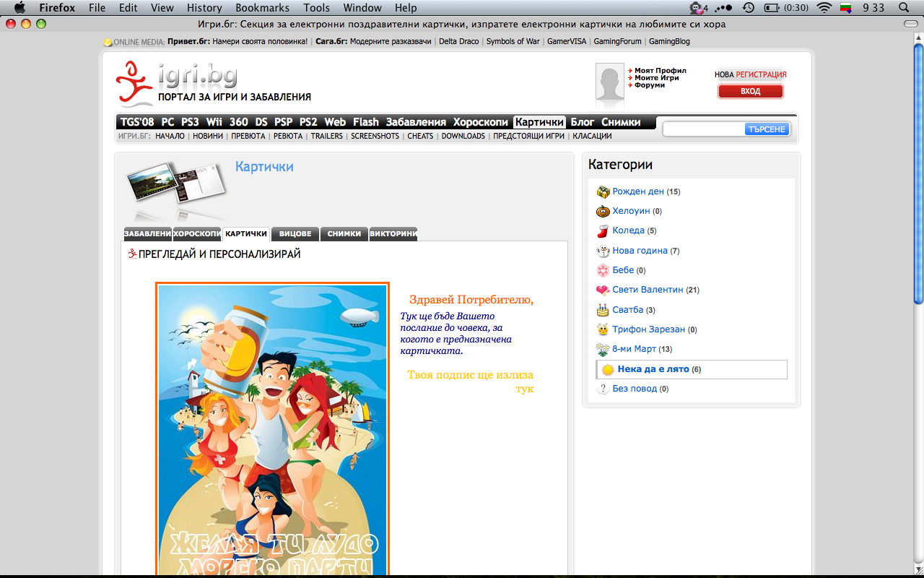Open the Bookmarks menu

point(262,8)
